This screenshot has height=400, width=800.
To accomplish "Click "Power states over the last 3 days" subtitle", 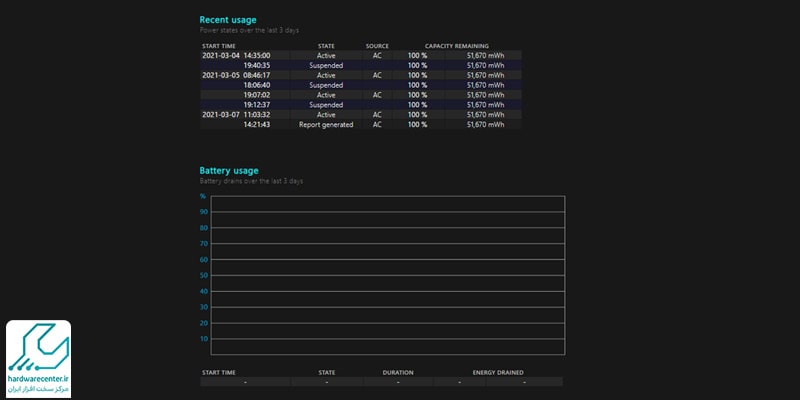I will (249, 31).
